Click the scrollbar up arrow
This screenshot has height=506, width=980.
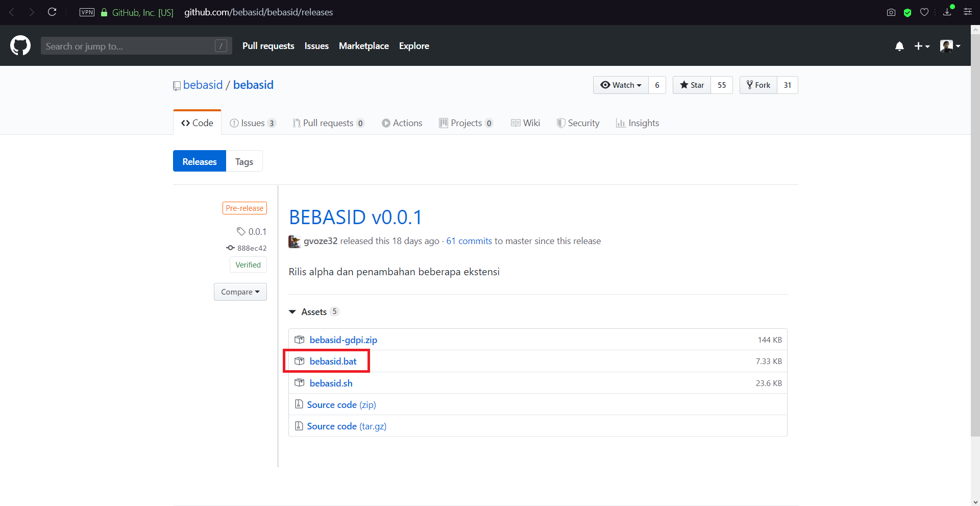[975, 30]
